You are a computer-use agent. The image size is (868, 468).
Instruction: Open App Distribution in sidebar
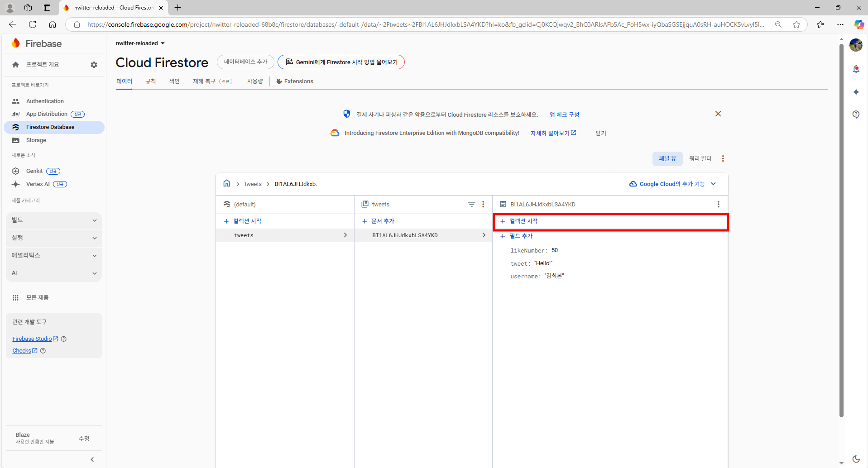pyautogui.click(x=54, y=114)
